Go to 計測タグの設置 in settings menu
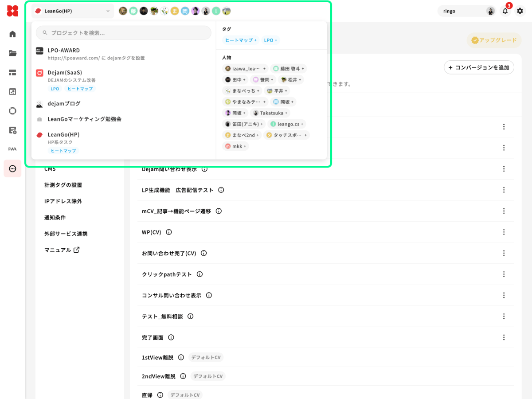This screenshot has width=532, height=399. (63, 185)
